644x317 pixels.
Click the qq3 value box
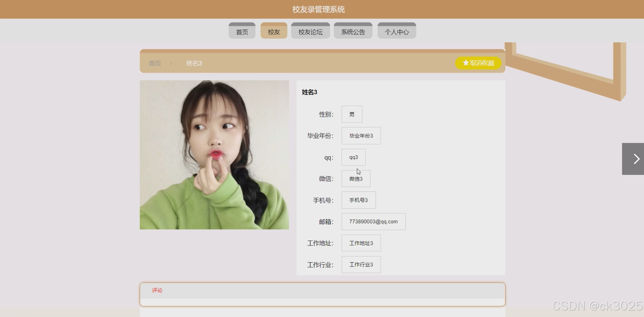(x=354, y=157)
